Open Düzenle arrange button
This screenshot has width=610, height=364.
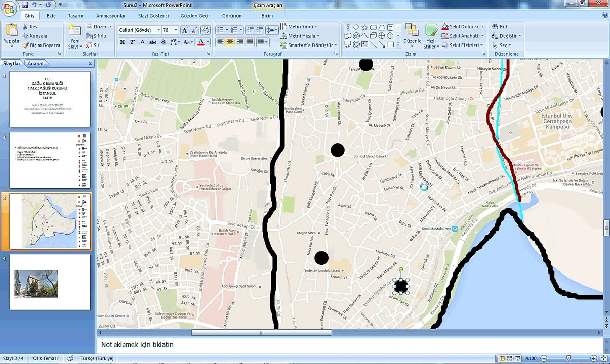(412, 35)
